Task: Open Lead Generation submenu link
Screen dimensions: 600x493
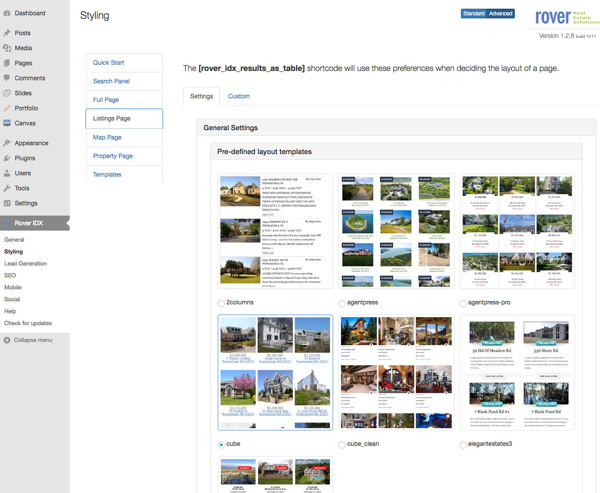Action: click(x=25, y=264)
